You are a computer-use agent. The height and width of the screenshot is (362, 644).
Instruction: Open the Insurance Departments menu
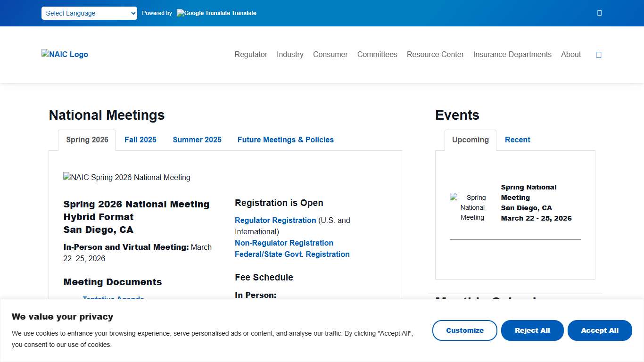click(512, 54)
